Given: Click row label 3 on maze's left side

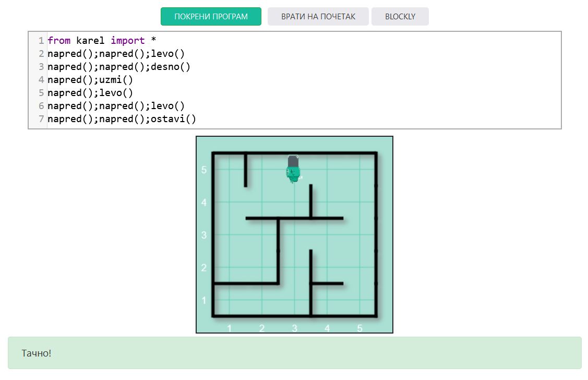Looking at the screenshot, I should pos(204,235).
